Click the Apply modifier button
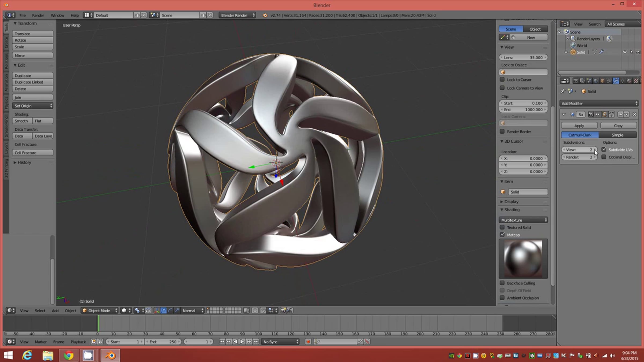The image size is (644, 362). point(579,126)
